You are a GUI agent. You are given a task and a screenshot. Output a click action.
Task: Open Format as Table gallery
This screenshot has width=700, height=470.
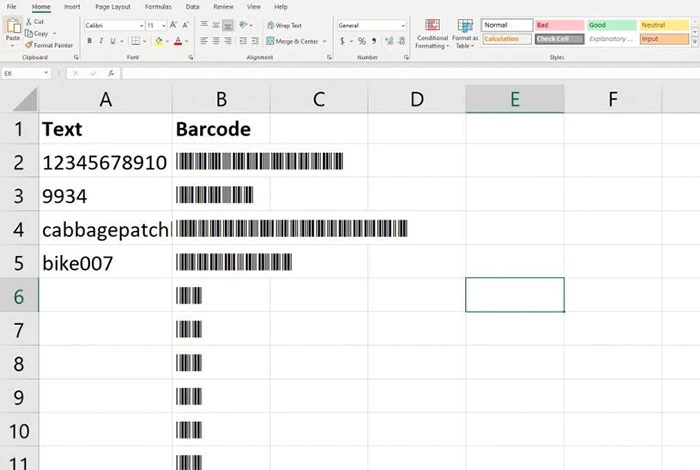465,34
